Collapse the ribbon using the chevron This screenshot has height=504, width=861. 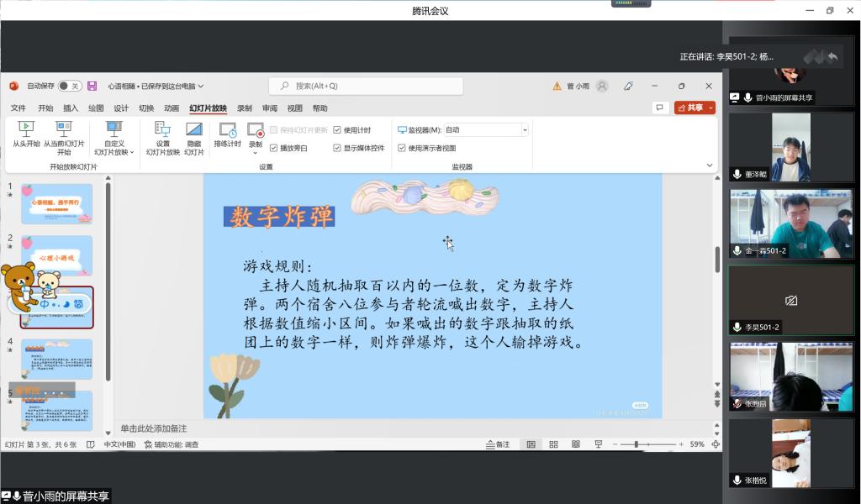[x=710, y=165]
